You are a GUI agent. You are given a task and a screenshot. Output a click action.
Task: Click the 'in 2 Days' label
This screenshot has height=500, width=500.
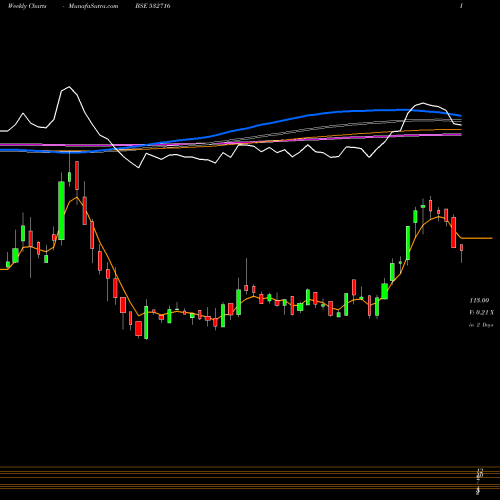(x=481, y=325)
